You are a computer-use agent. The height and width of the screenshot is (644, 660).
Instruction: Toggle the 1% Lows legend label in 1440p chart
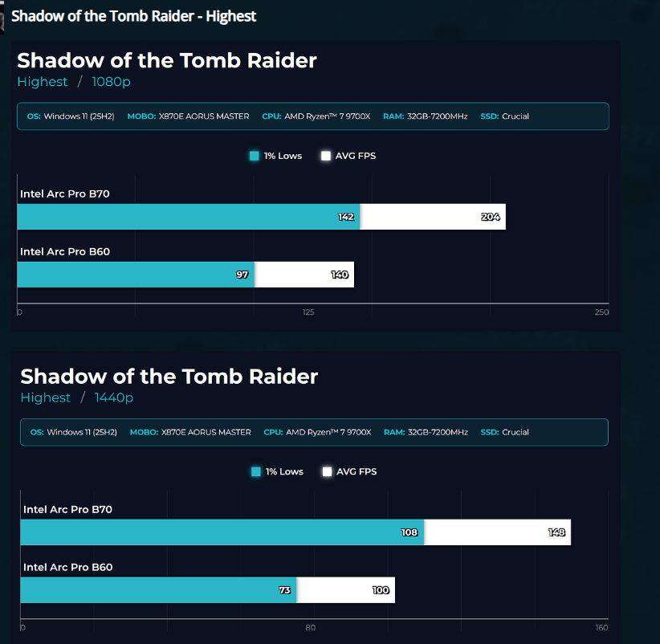(x=284, y=472)
